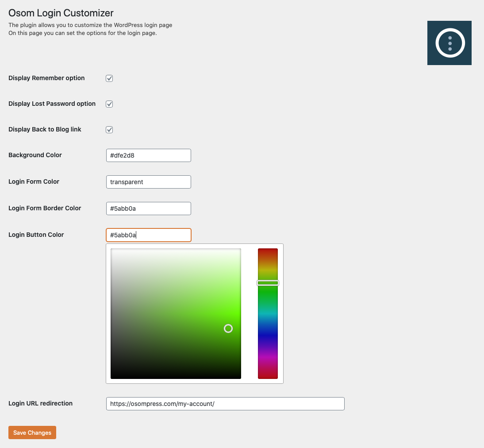This screenshot has width=484, height=448.
Task: Click the current color selection circle
Action: (x=228, y=328)
